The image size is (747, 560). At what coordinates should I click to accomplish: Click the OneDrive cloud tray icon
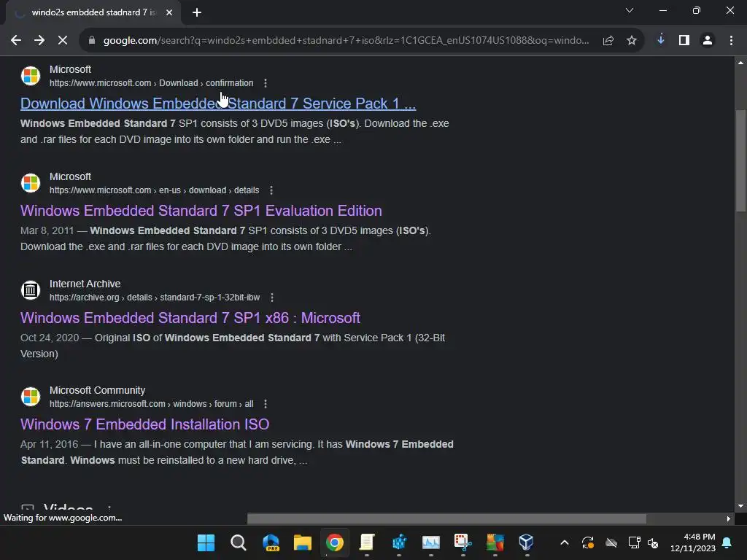[611, 542]
